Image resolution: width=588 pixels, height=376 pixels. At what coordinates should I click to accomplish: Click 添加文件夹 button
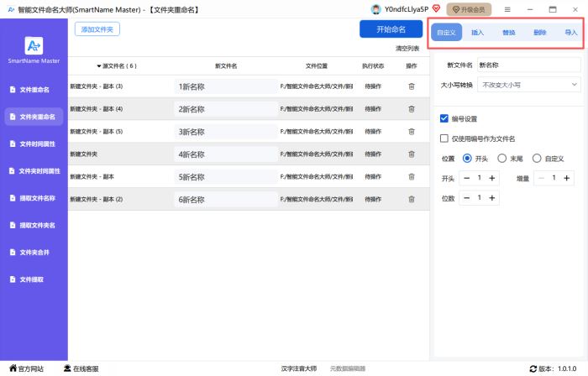click(97, 29)
